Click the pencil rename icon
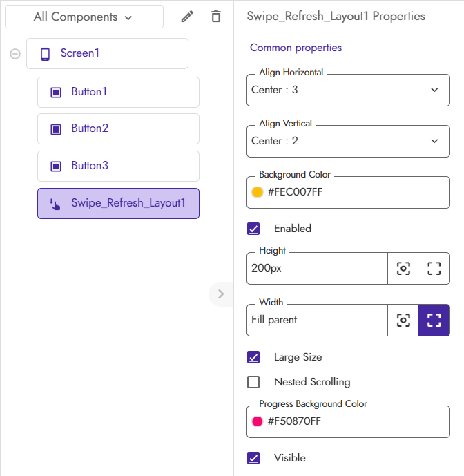This screenshot has height=476, width=464. [187, 17]
